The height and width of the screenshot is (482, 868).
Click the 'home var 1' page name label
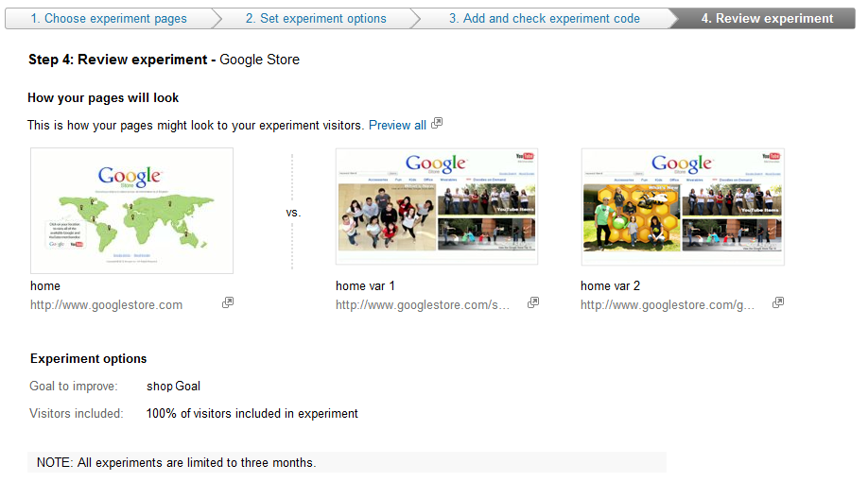[365, 285]
